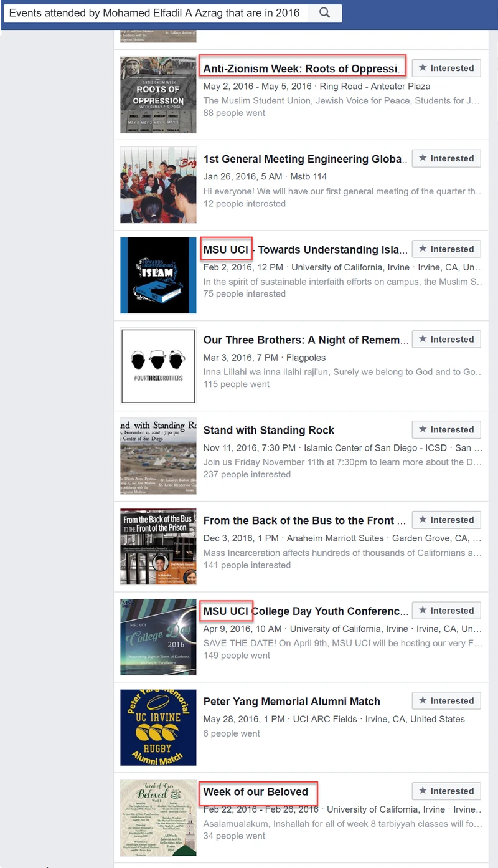Open From the Back of the Bus event
Viewport: 498px width, 868px height.
[304, 521]
